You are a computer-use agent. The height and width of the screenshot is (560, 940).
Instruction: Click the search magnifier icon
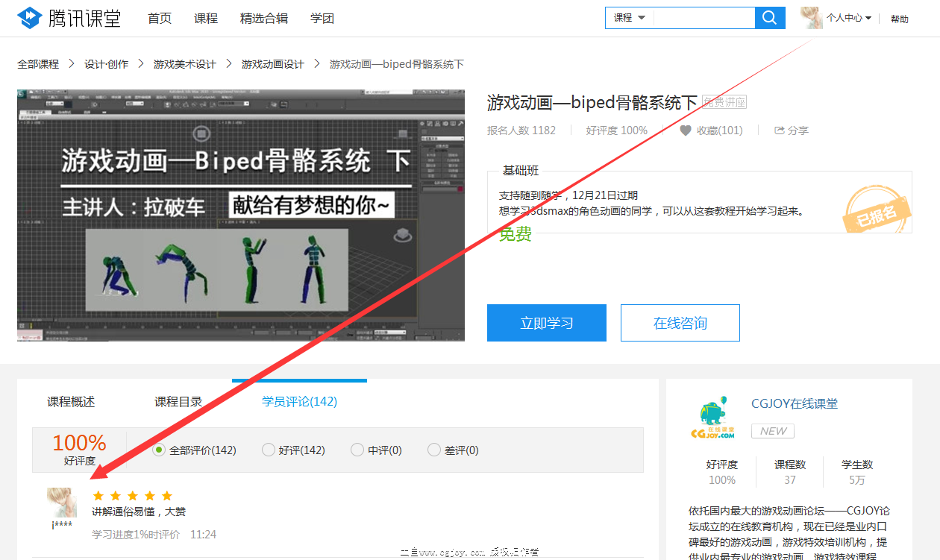click(x=769, y=17)
